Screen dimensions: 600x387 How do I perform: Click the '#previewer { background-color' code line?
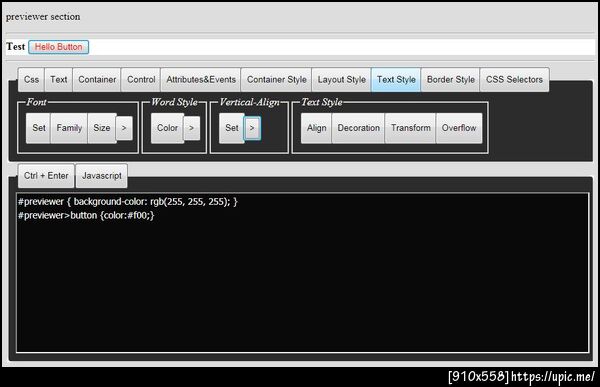coord(128,202)
